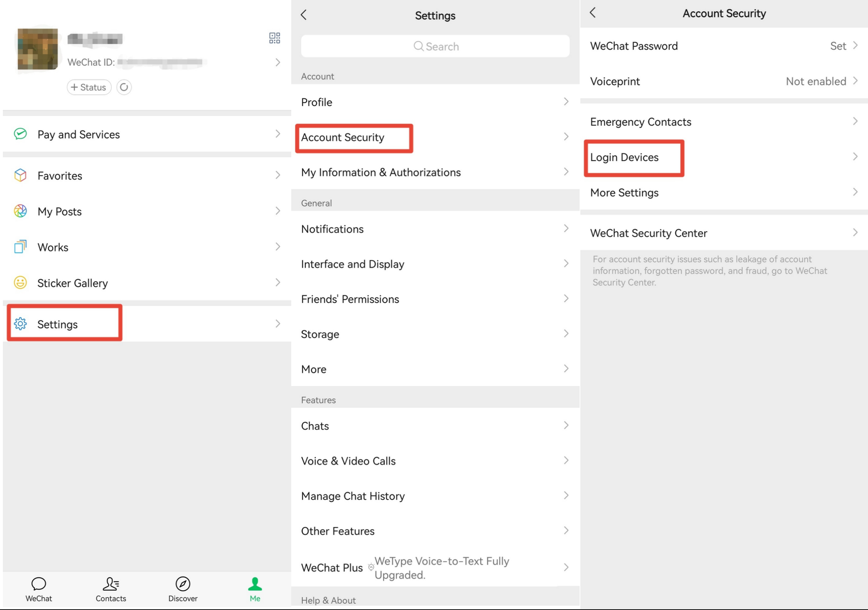This screenshot has height=610, width=868.
Task: Open the More settings row
Action: tap(435, 369)
